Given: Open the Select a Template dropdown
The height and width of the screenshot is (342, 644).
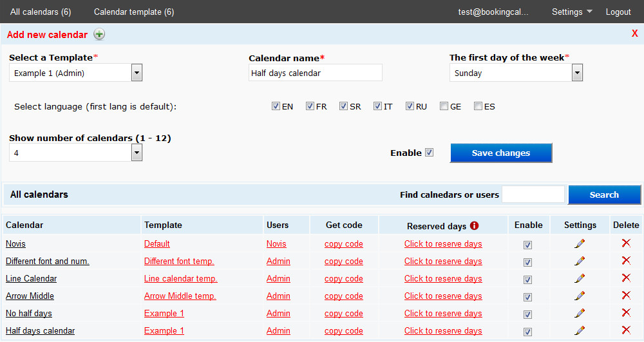Looking at the screenshot, I should pyautogui.click(x=137, y=73).
